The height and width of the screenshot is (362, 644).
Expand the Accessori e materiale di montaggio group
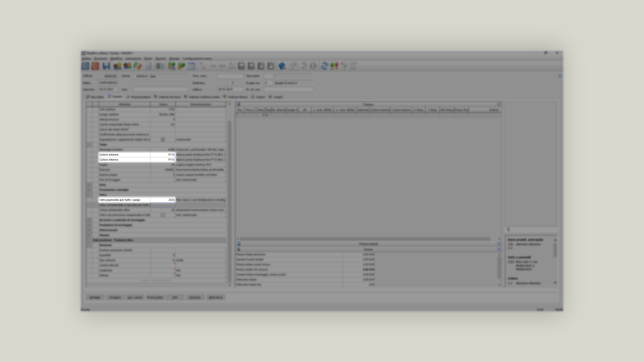[x=89, y=220]
